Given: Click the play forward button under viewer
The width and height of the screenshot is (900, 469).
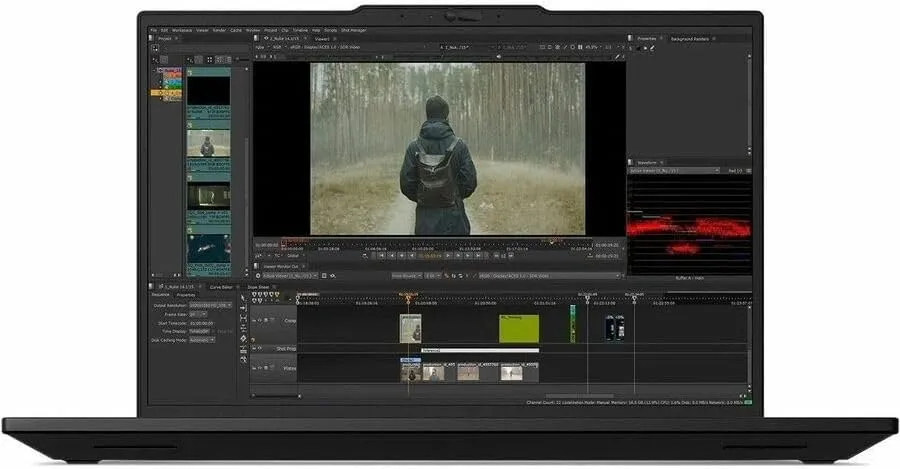Looking at the screenshot, I should 449,255.
